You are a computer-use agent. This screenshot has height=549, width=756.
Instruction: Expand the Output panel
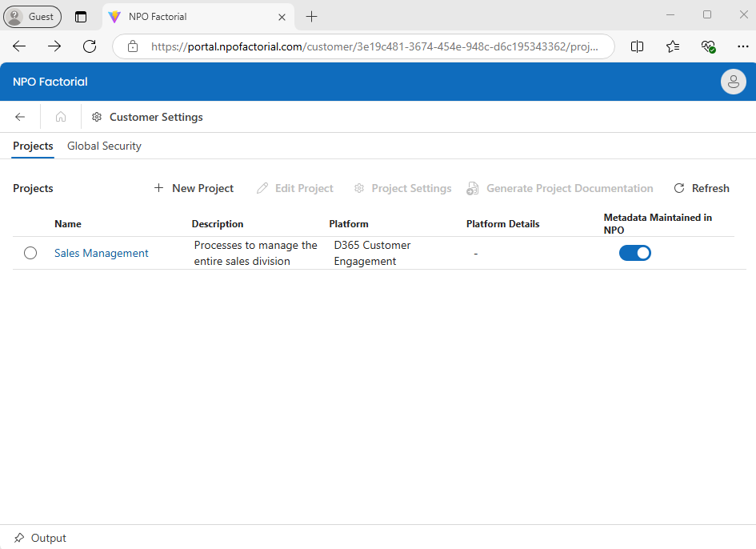49,538
